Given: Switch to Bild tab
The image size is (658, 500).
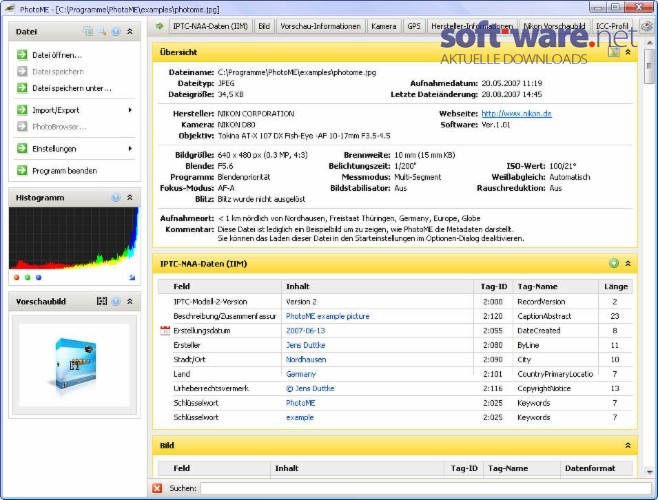Looking at the screenshot, I should (264, 26).
